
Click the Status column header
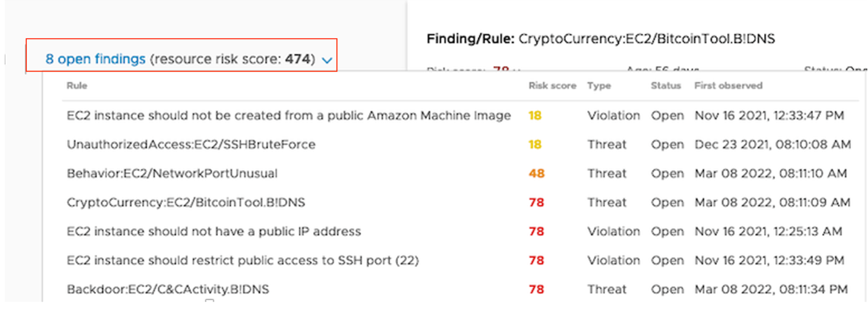[666, 86]
